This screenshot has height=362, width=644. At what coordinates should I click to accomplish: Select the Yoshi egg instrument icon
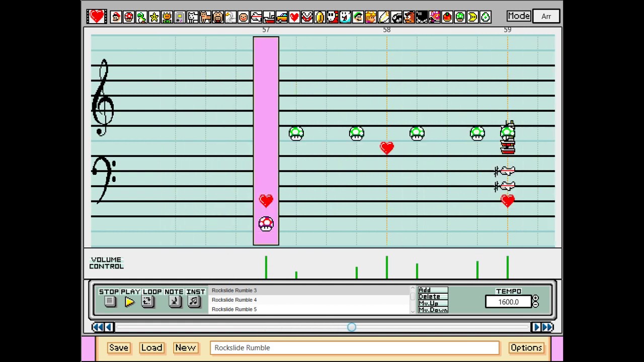pos(486,17)
